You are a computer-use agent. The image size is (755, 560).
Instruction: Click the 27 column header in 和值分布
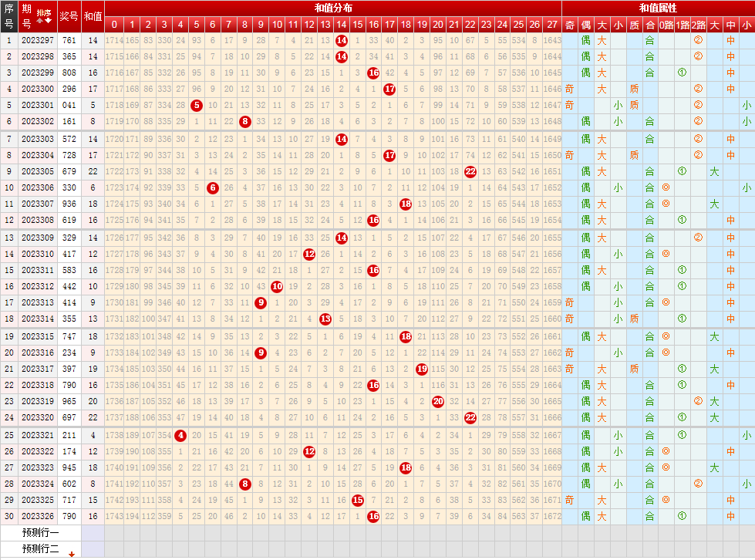tap(551, 25)
